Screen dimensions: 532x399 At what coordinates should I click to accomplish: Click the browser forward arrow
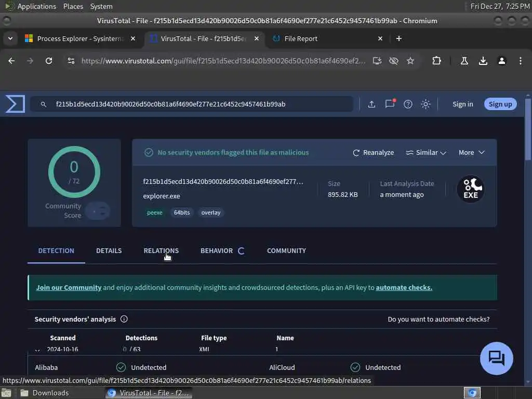pyautogui.click(x=30, y=61)
